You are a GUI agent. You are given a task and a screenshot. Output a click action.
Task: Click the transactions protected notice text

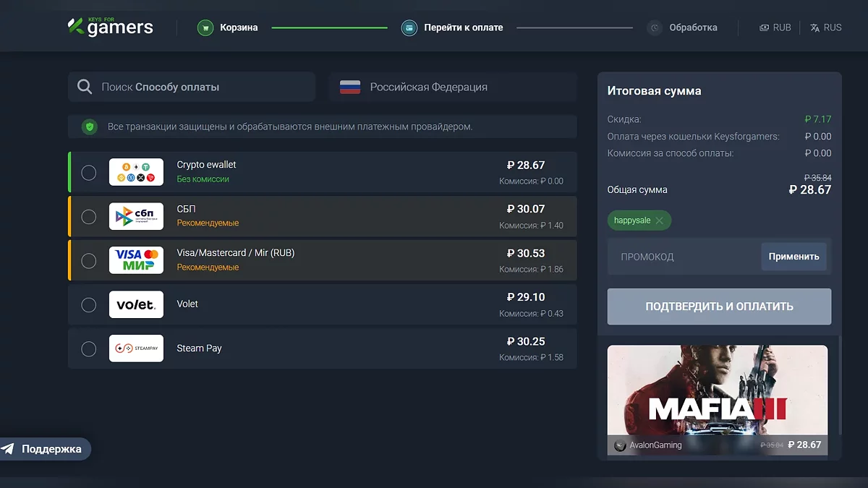point(290,127)
